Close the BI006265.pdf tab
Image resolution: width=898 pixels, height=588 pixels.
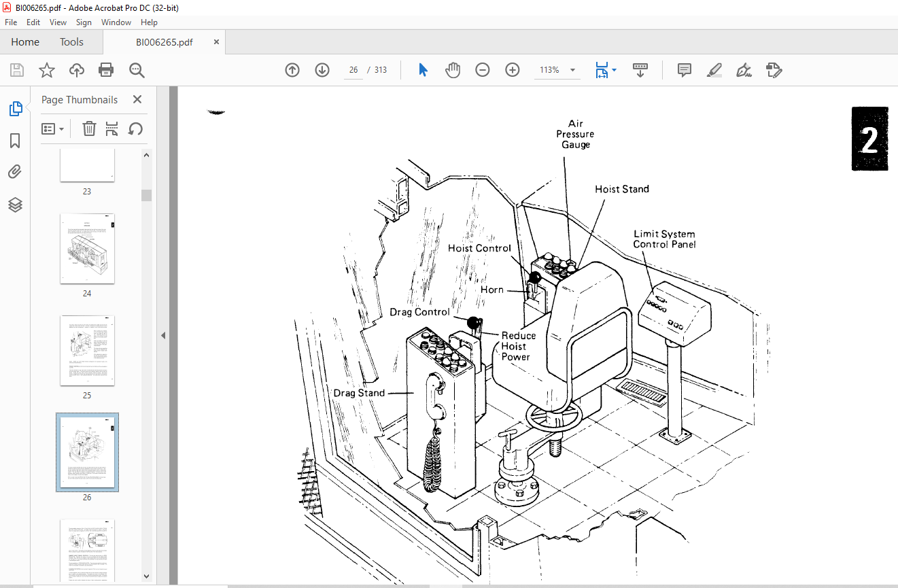click(x=216, y=42)
